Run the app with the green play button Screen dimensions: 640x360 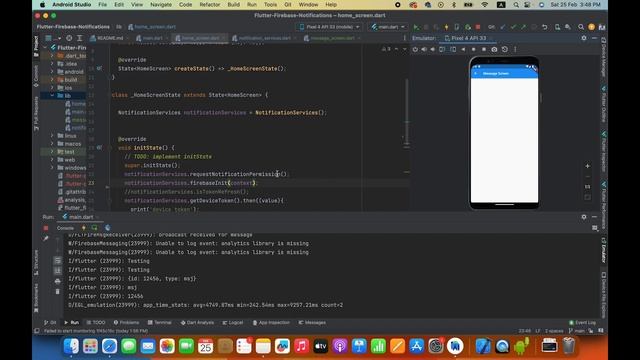coord(416,27)
